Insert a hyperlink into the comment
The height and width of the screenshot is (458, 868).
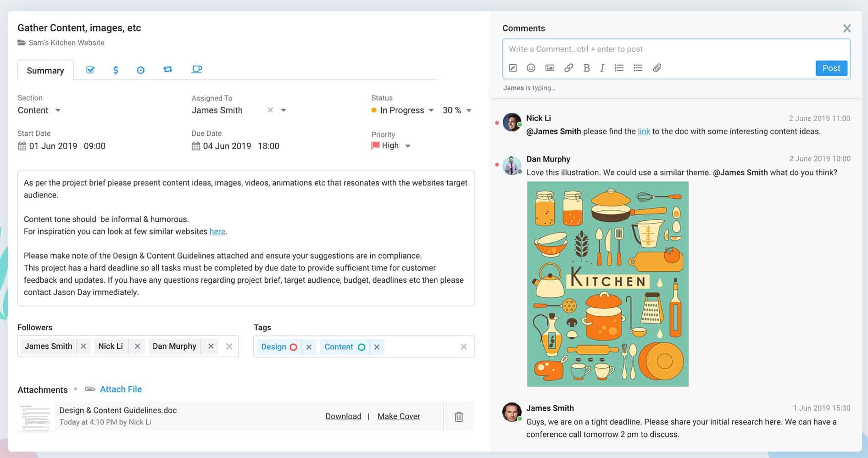coord(568,67)
